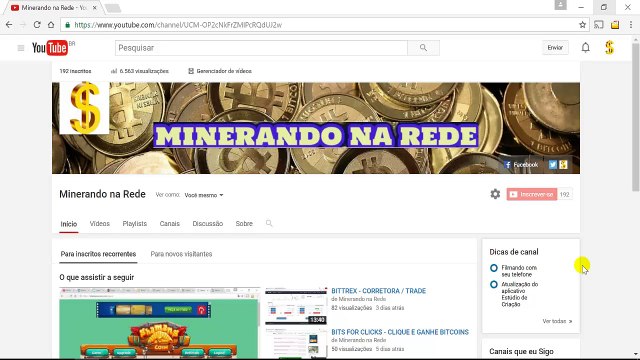Click the 192 subscriber count box
Viewport: 640px width, 360px height.
pyautogui.click(x=564, y=194)
